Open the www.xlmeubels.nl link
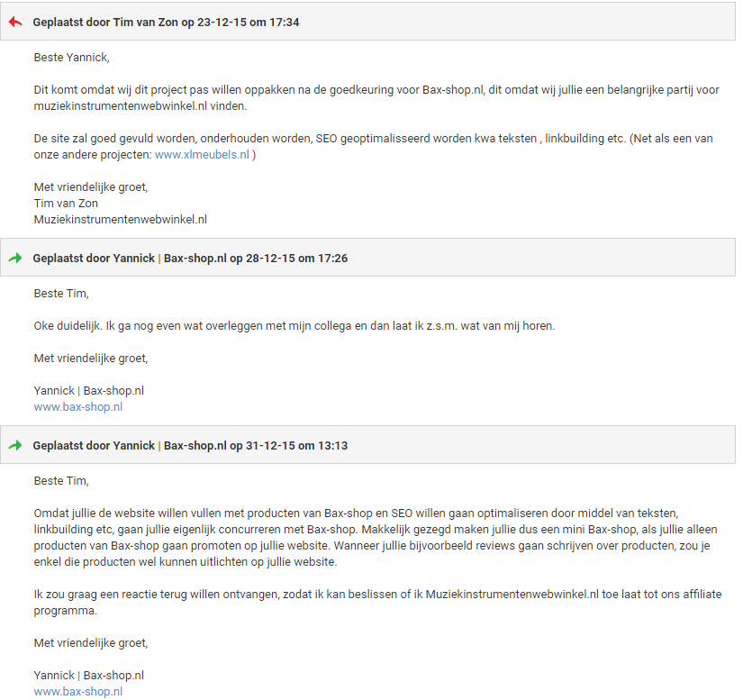743x700 pixels. [202, 154]
